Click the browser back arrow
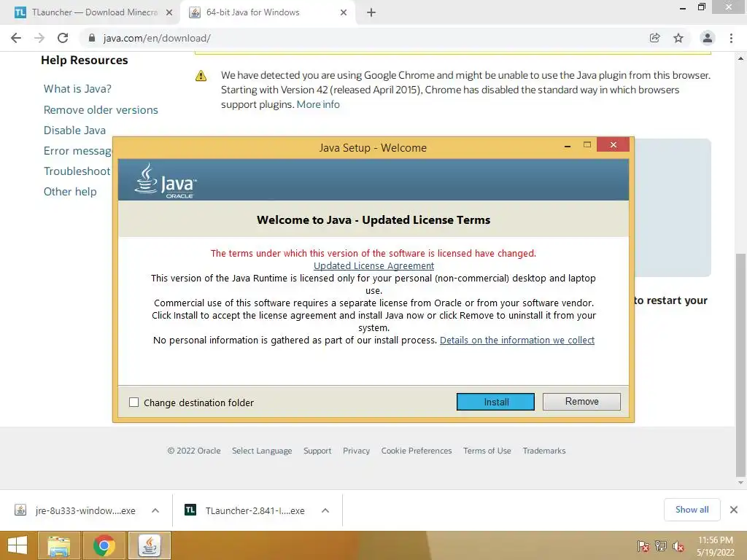747x560 pixels. (16, 38)
